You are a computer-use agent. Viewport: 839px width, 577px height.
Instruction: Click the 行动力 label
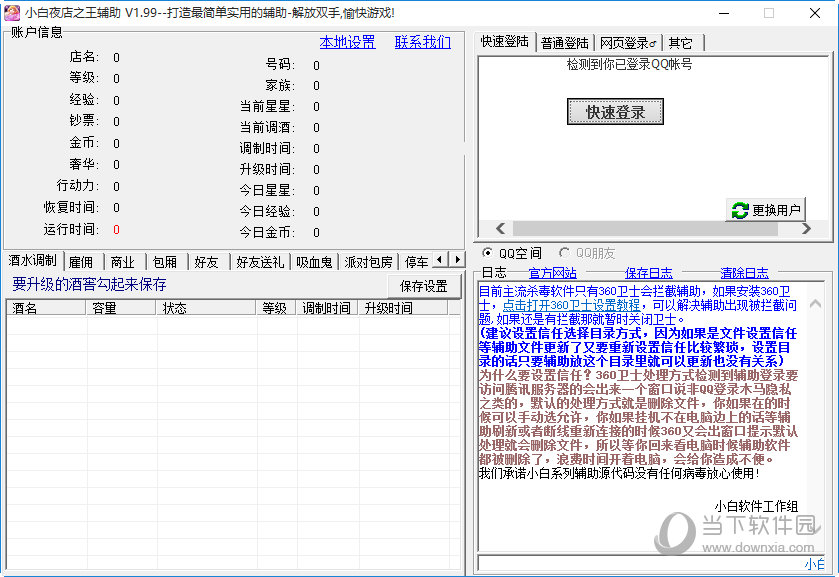78,185
